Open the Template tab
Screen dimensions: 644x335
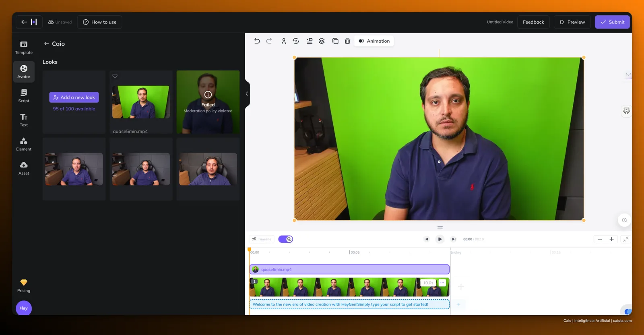(24, 48)
